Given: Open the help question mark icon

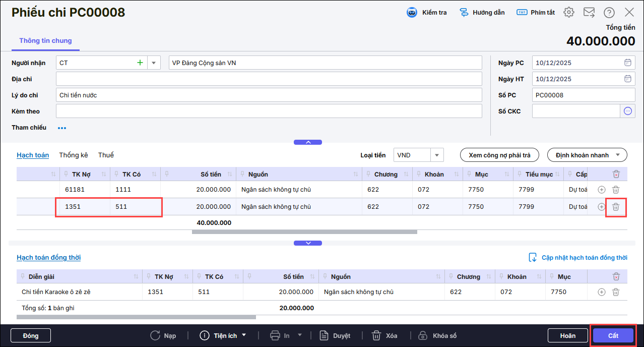Looking at the screenshot, I should click(609, 13).
